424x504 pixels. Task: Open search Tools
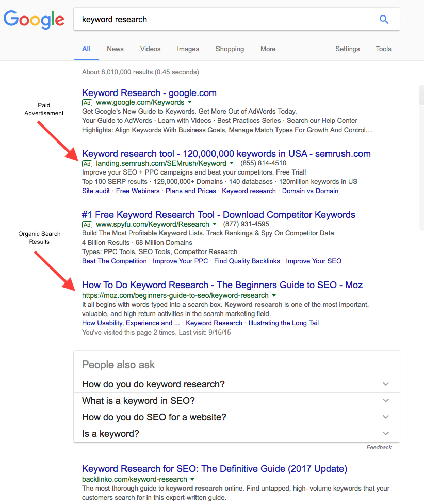(x=384, y=49)
